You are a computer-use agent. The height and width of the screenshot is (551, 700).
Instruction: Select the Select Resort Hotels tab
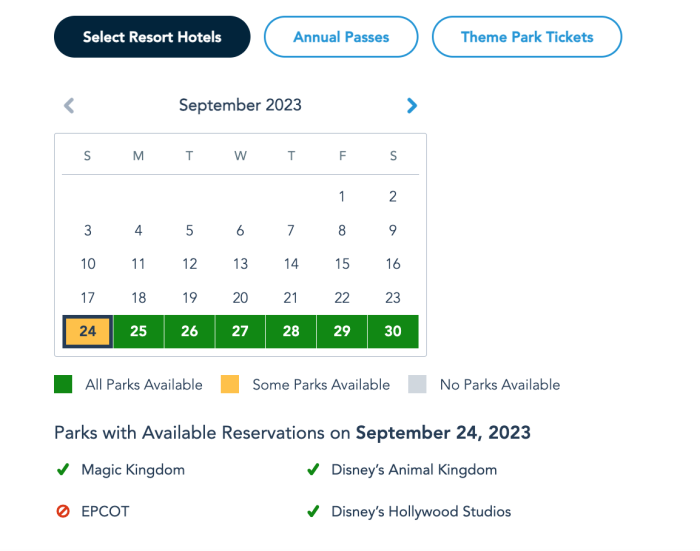[x=152, y=37]
